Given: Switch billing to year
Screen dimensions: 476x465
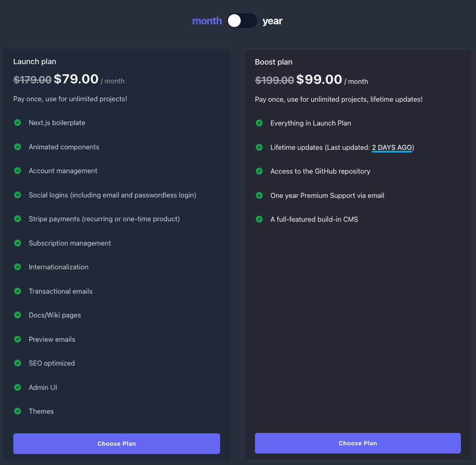Looking at the screenshot, I should click(272, 21).
